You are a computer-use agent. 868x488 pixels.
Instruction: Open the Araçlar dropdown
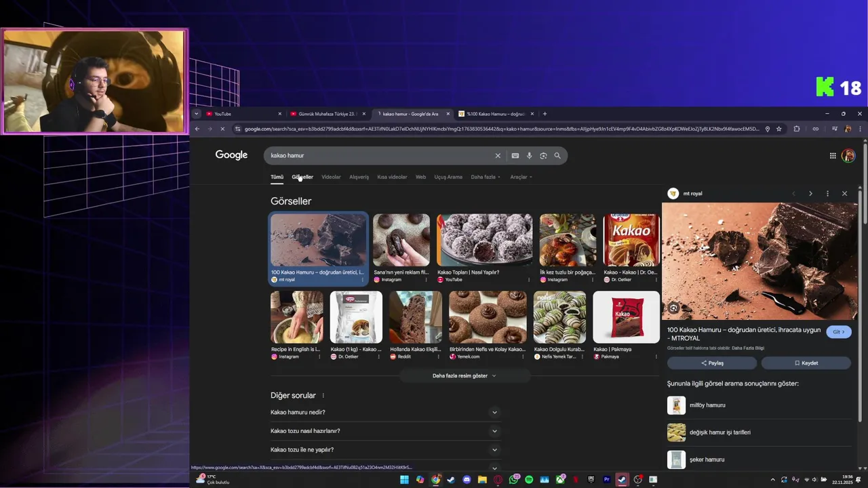click(x=521, y=177)
